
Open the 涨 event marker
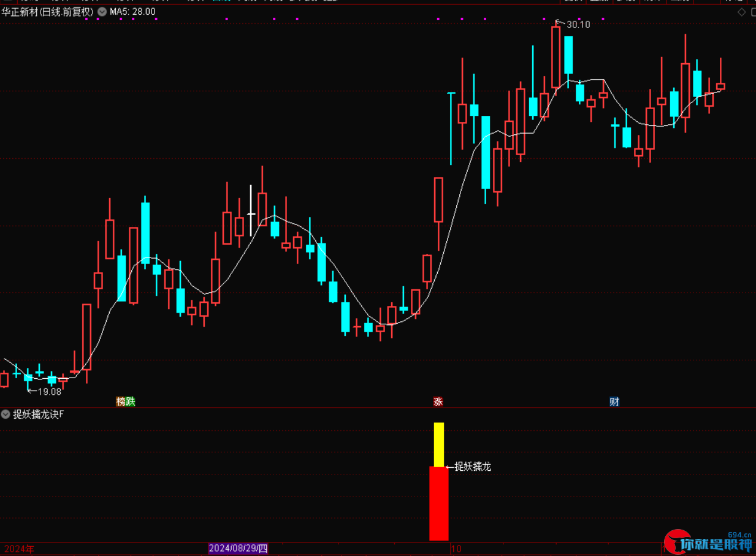pyautogui.click(x=438, y=402)
